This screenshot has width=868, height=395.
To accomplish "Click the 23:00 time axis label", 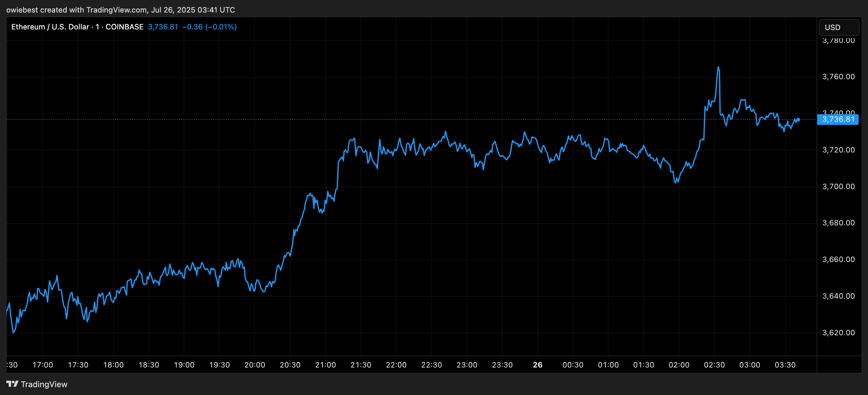I will tap(467, 365).
